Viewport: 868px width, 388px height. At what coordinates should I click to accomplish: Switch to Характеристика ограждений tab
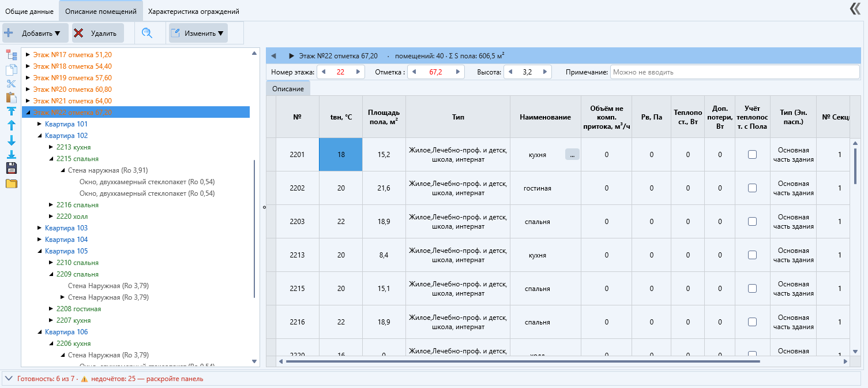tap(194, 11)
